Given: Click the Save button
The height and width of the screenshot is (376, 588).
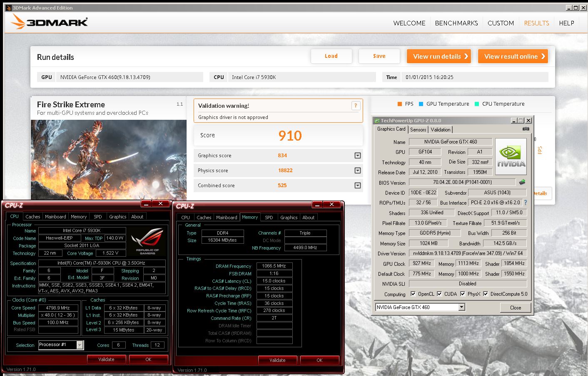Looking at the screenshot, I should [379, 56].
